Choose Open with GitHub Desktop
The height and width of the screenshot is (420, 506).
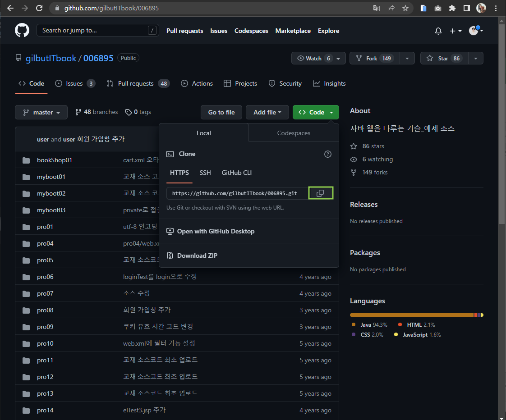216,231
